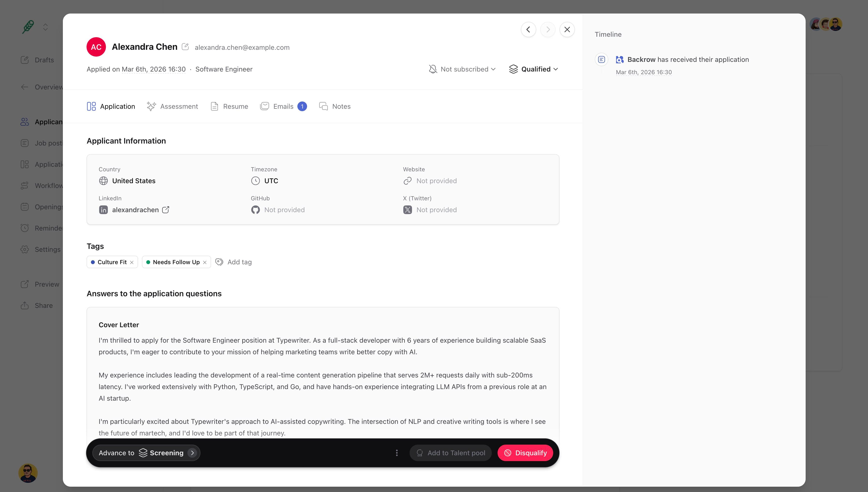Click the user profile avatar at bottom left
The image size is (868, 492).
coord(28,473)
